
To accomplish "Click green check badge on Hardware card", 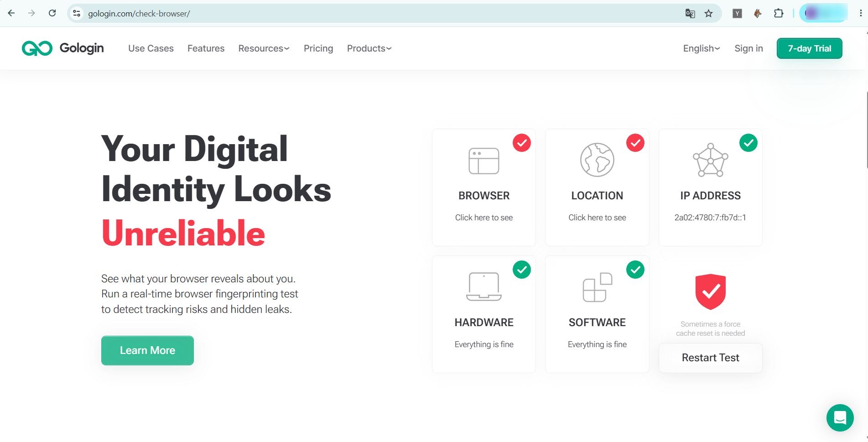I will 522,270.
